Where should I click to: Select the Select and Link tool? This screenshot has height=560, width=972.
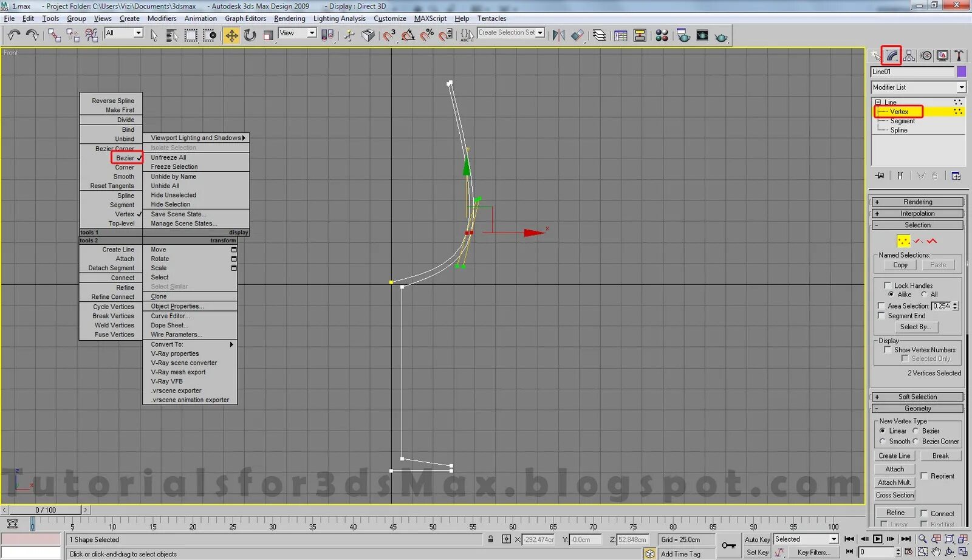click(x=54, y=35)
